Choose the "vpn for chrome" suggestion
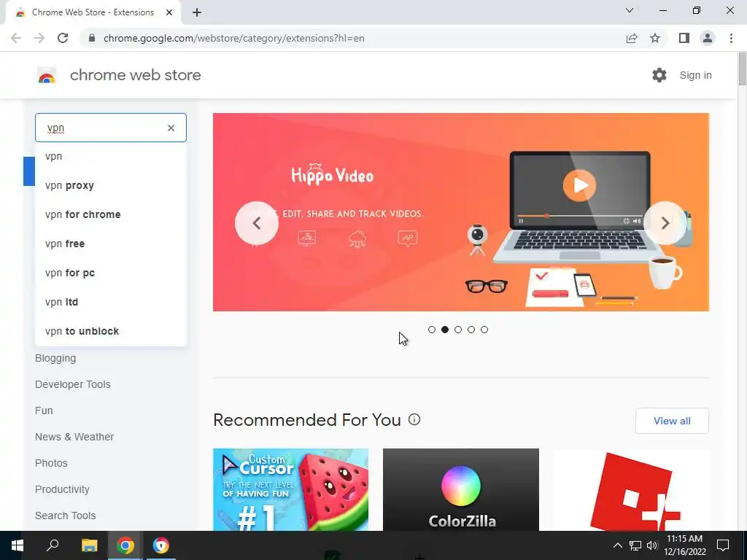The height and width of the screenshot is (560, 747). [x=111, y=214]
